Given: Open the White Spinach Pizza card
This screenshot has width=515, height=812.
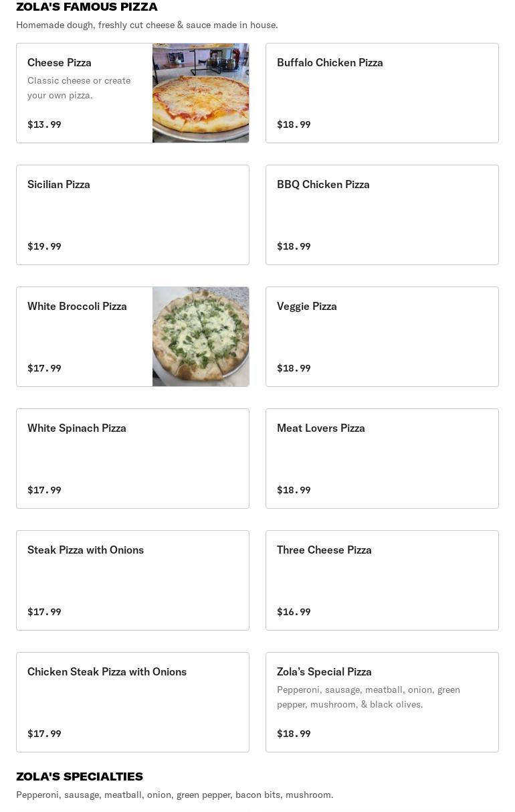Looking at the screenshot, I should [x=132, y=459].
